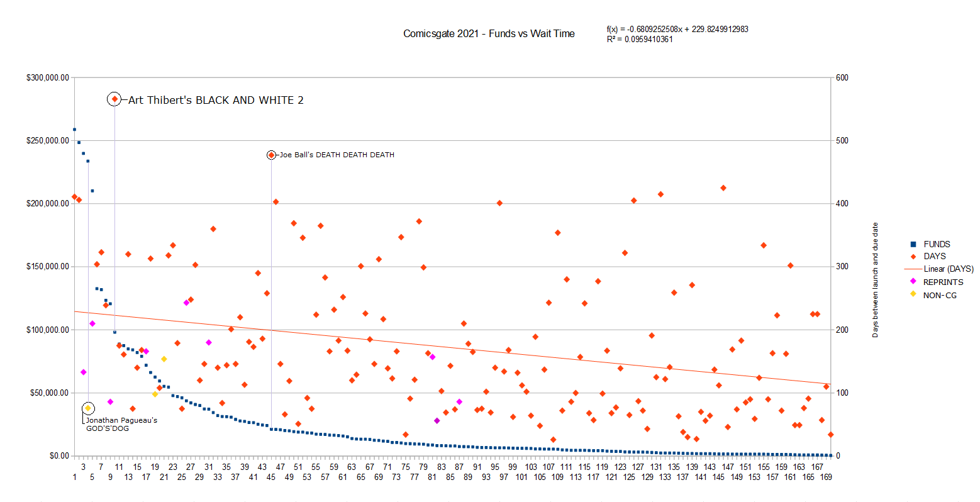
Task: Click the $150,000.00 axis label
Action: click(48, 266)
